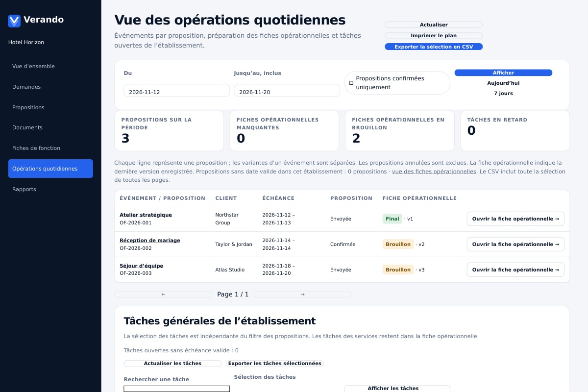
Task: Click the Aujourd'hui shortcut button
Action: (503, 83)
